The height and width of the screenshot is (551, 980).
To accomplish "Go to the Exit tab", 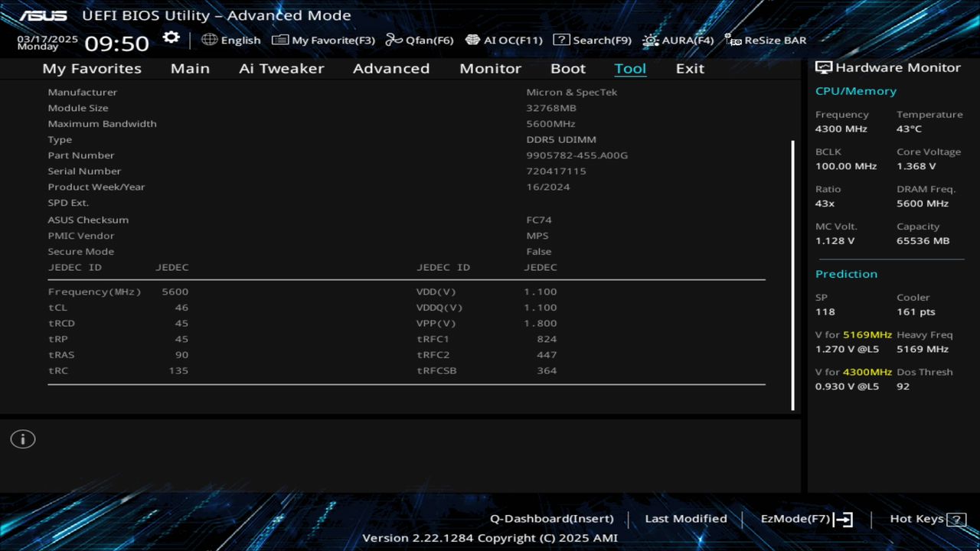I will pos(690,68).
